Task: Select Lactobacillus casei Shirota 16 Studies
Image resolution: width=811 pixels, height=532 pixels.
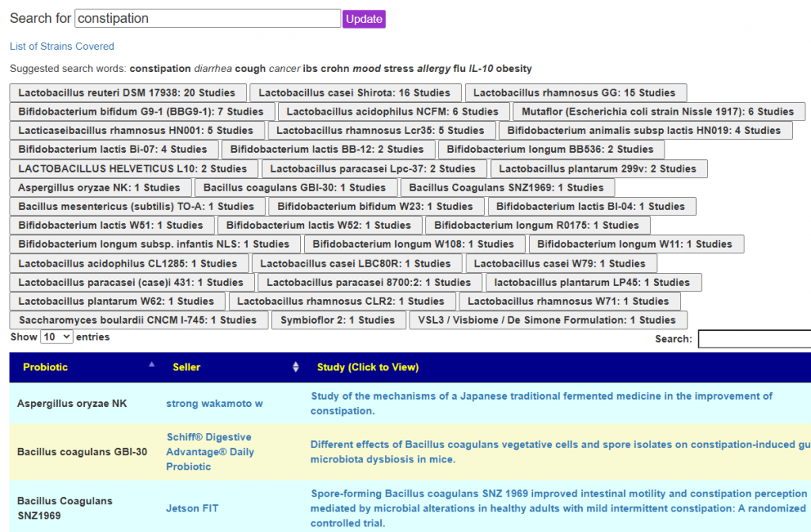Action: (x=355, y=93)
